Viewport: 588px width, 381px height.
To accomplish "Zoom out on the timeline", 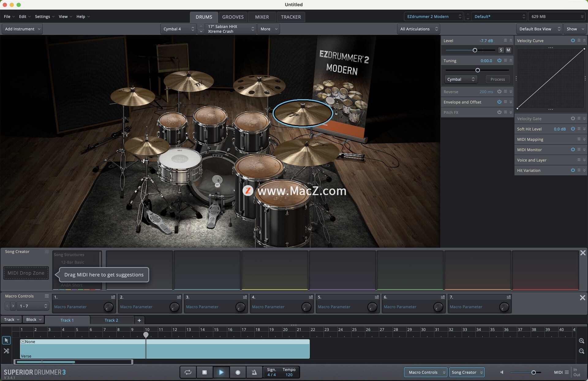I will pos(581,351).
